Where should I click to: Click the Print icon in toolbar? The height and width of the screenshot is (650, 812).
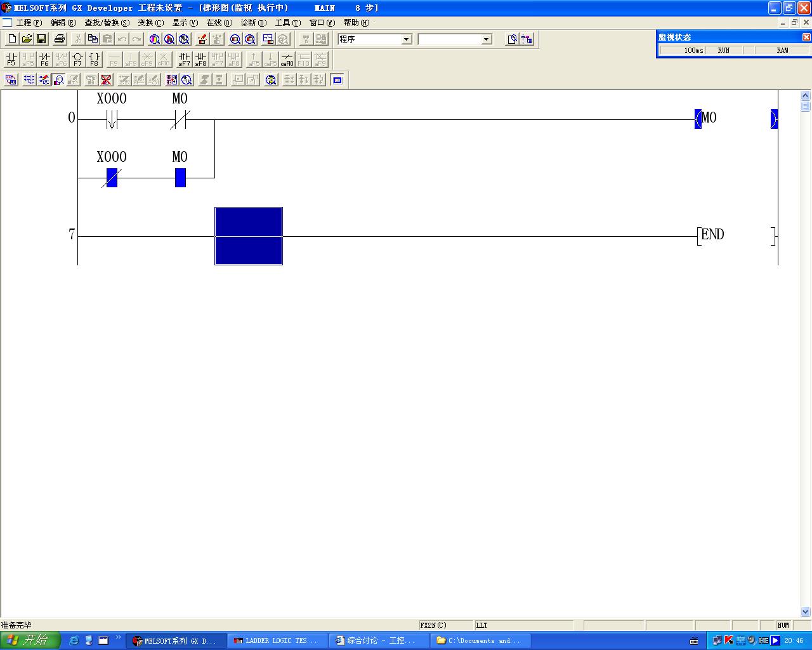[60, 39]
